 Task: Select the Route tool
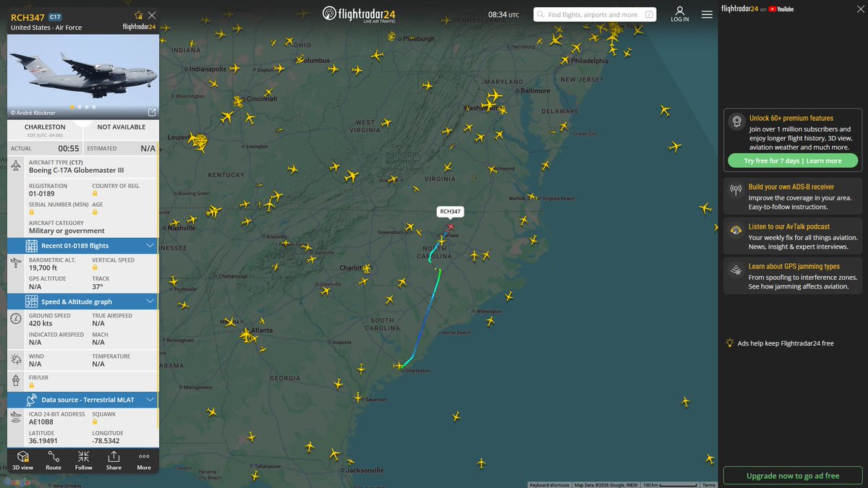point(53,461)
